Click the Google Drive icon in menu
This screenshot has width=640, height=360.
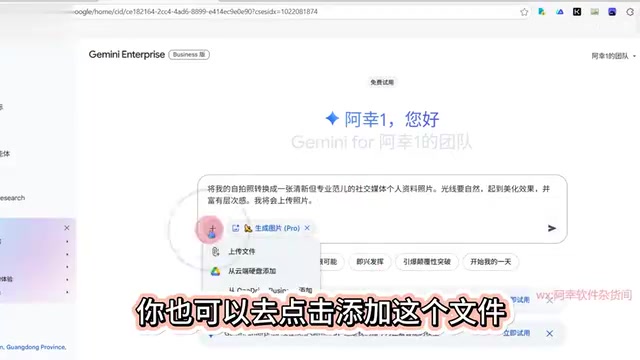pos(216,271)
